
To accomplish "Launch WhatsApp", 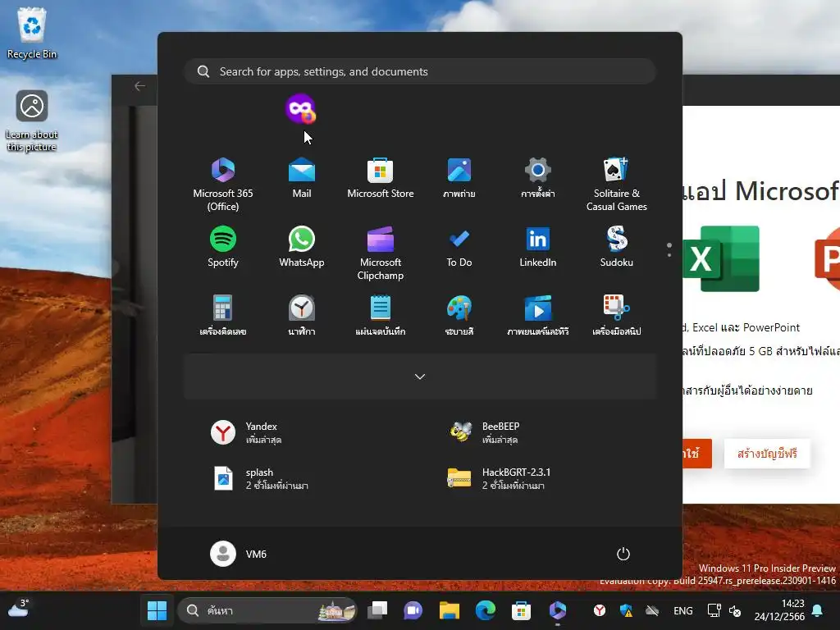I will point(302,246).
